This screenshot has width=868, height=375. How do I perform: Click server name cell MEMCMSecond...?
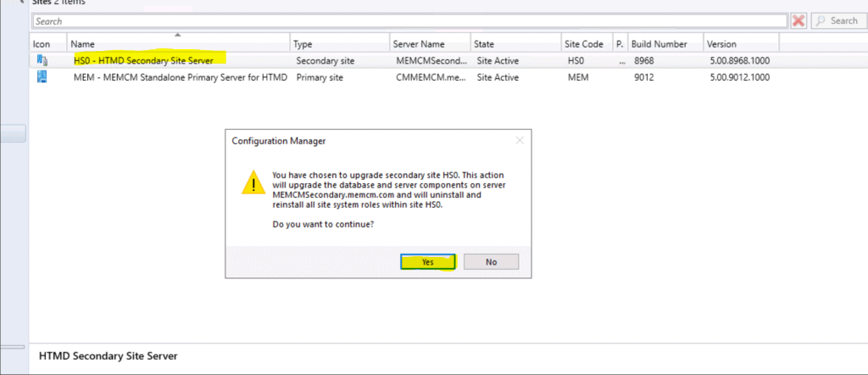[431, 60]
